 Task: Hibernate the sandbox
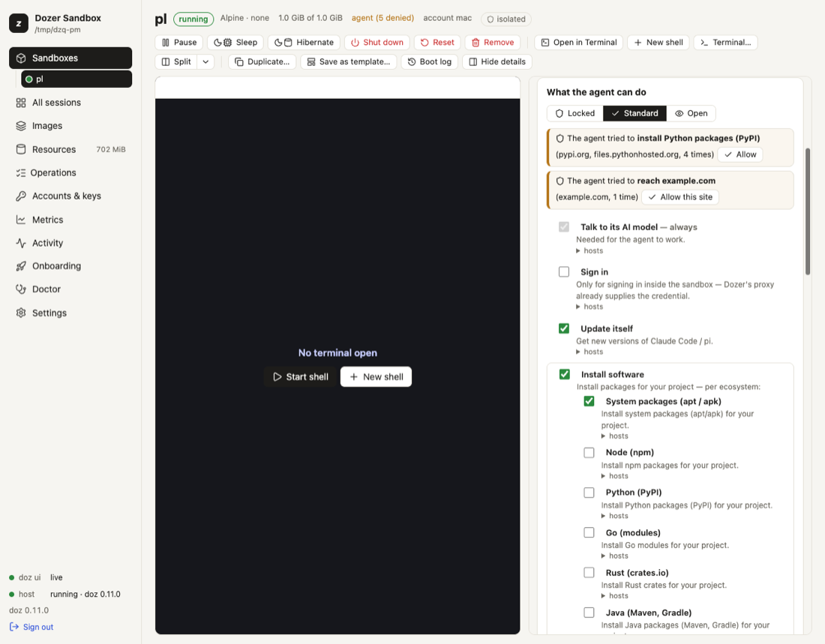[304, 42]
